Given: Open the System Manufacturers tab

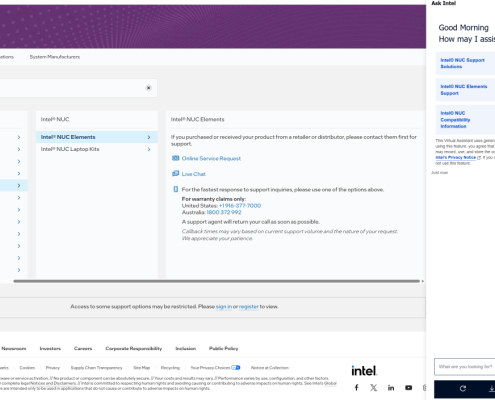Looking at the screenshot, I should tap(55, 57).
